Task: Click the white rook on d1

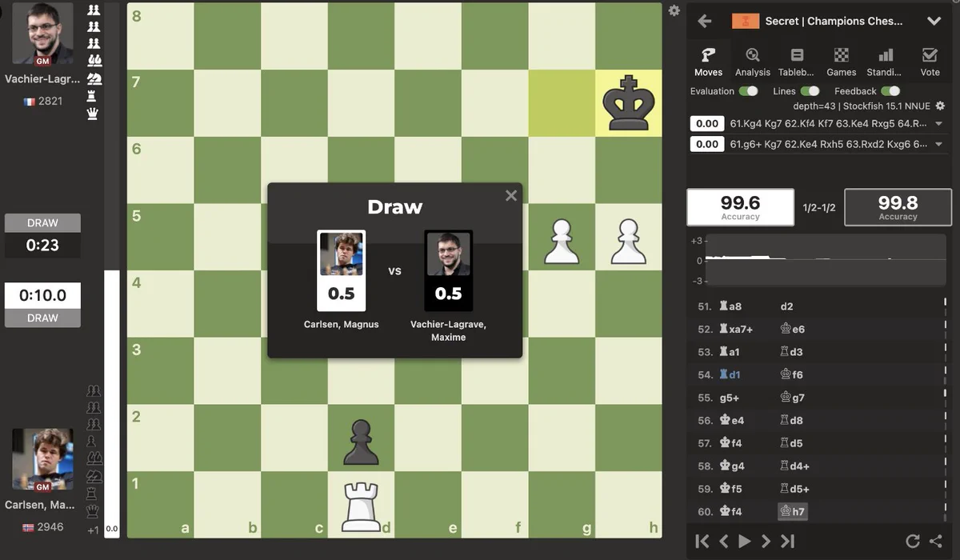Action: point(361,507)
